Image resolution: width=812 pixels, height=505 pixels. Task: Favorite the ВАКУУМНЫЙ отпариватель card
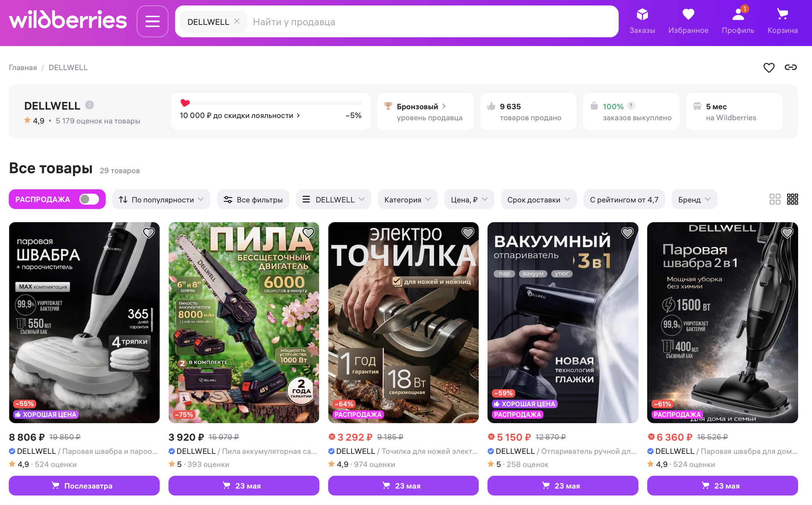[x=627, y=233]
